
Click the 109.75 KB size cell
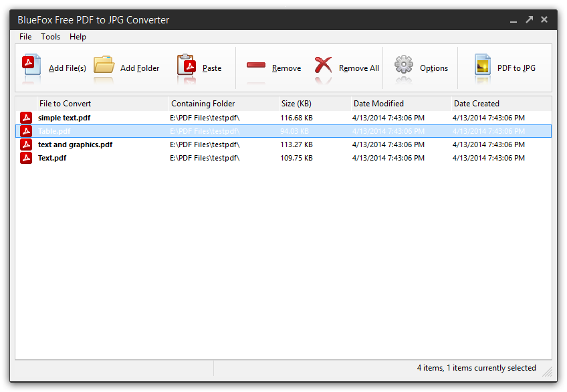(296, 158)
